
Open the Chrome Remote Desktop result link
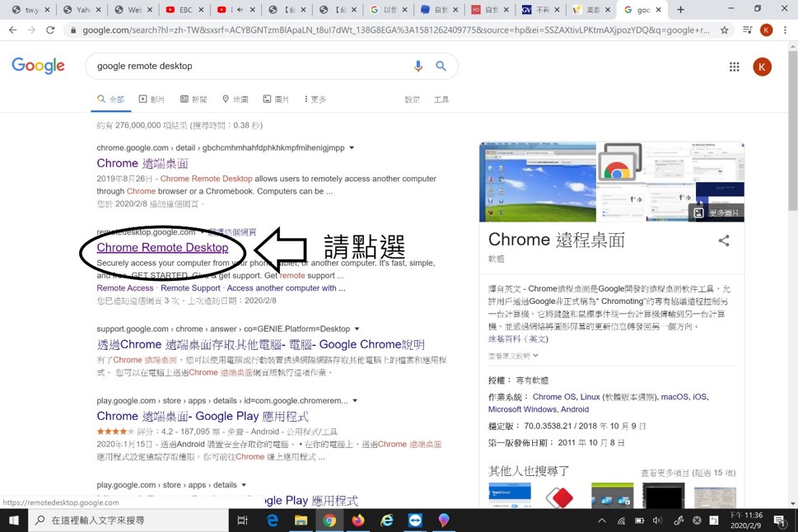coord(162,247)
